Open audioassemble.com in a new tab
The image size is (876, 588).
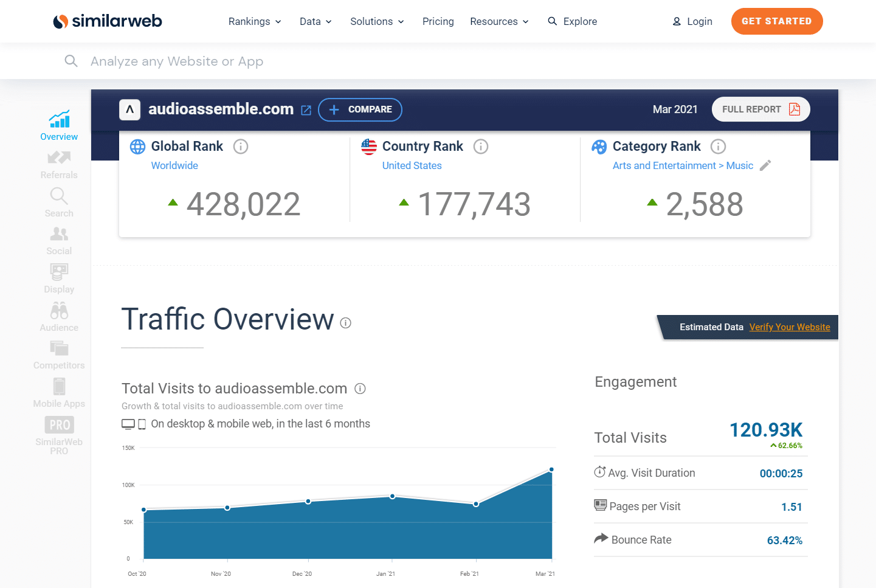[x=306, y=109]
